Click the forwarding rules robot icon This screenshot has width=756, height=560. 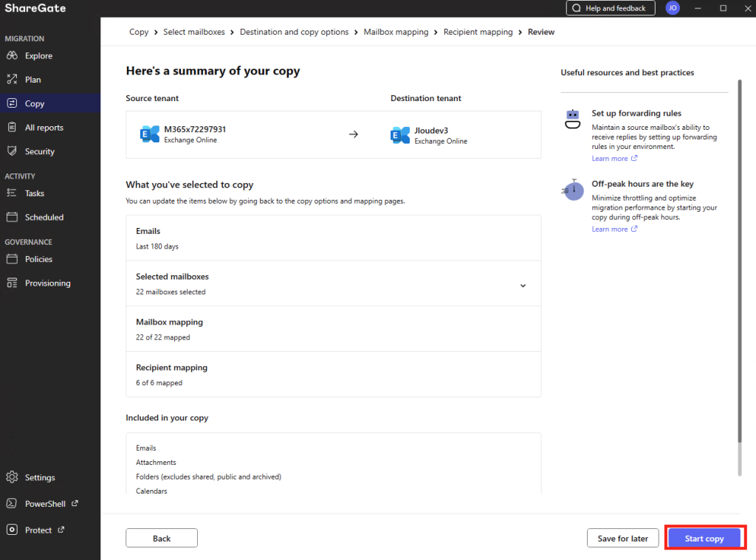(572, 119)
